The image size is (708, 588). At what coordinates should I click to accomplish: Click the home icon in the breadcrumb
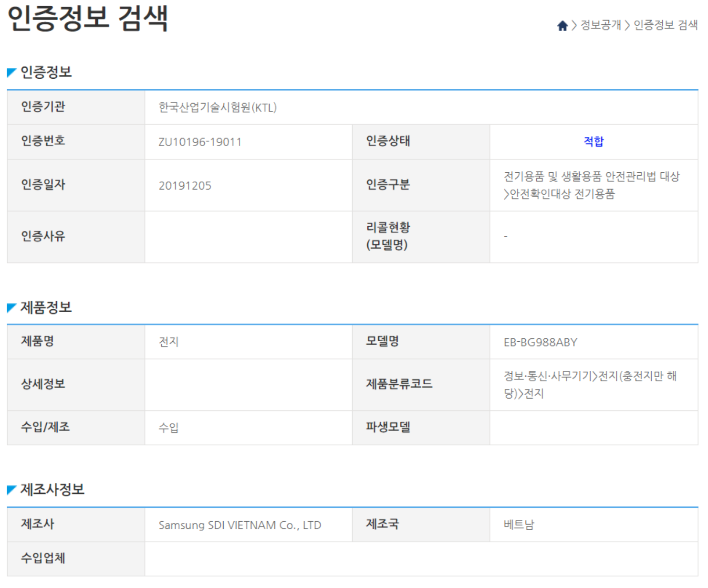click(562, 26)
